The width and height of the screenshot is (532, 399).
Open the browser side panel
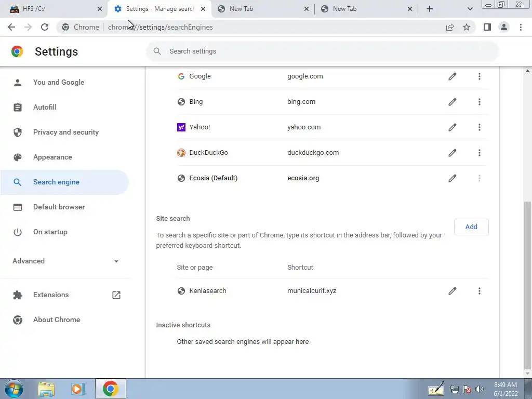click(x=487, y=27)
